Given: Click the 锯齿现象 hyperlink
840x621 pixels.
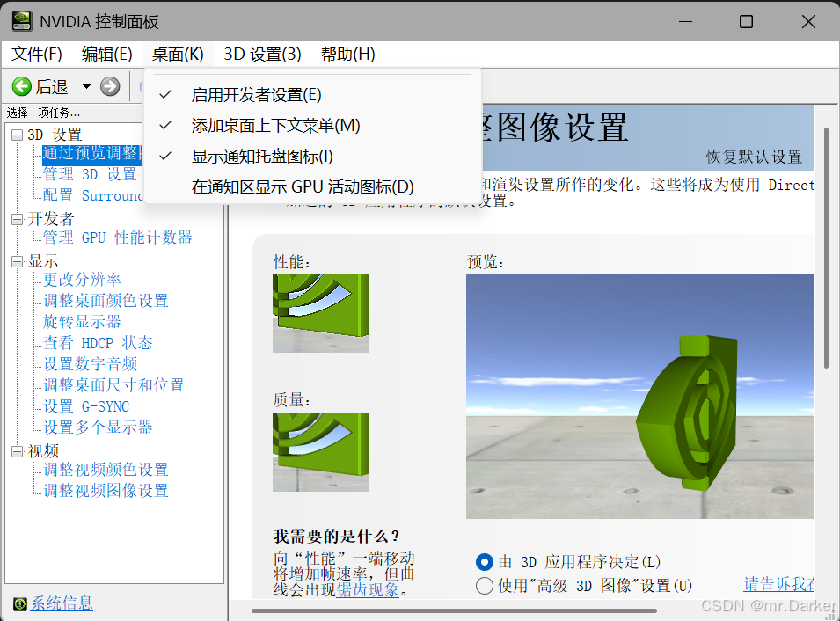Looking at the screenshot, I should [x=368, y=590].
